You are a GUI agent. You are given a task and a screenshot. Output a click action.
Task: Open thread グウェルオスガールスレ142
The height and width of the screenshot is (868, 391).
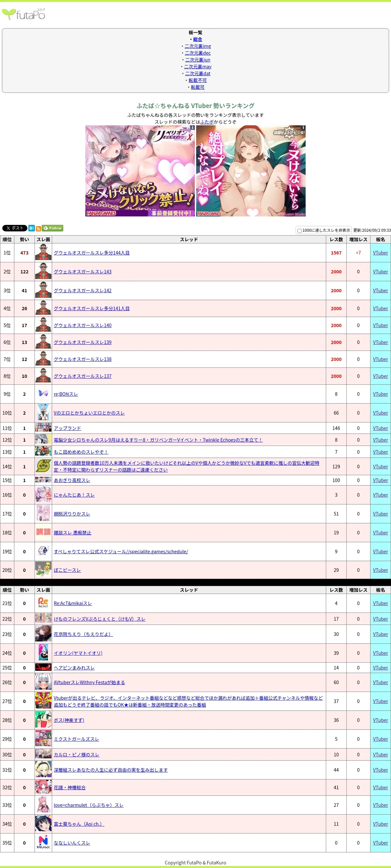tap(82, 290)
